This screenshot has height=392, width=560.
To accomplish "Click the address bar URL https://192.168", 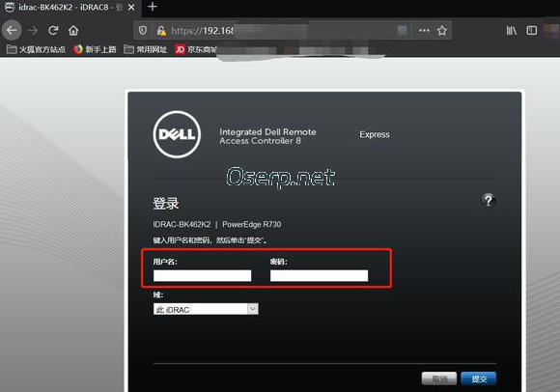I will [202, 31].
